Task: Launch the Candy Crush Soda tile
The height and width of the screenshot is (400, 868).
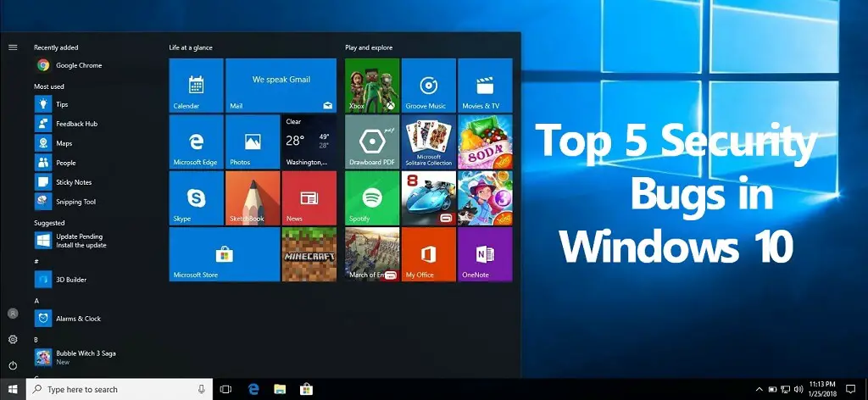Action: click(x=485, y=142)
